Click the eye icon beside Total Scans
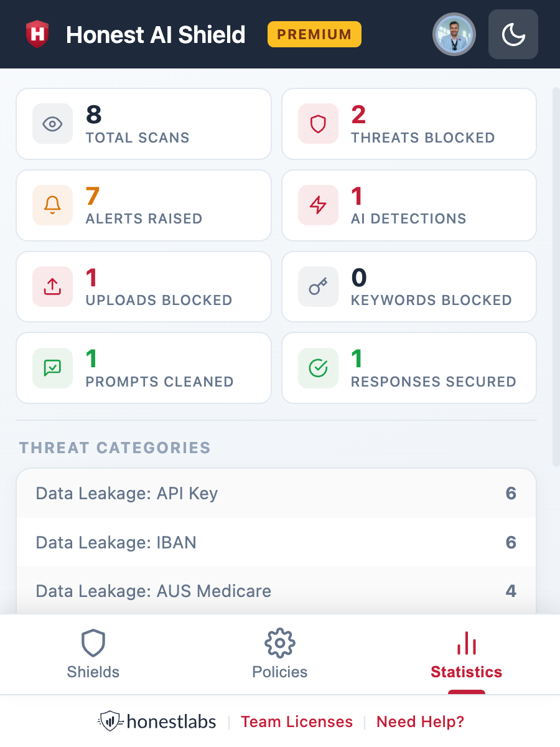This screenshot has height=747, width=560. click(x=52, y=124)
